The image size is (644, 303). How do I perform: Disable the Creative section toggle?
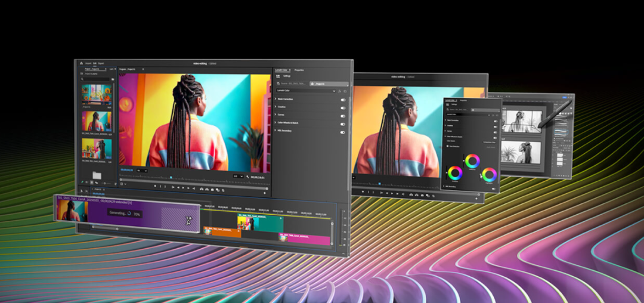(x=342, y=108)
